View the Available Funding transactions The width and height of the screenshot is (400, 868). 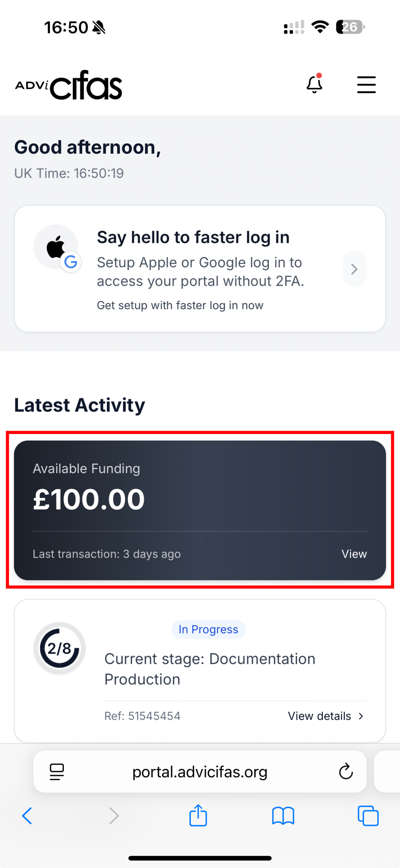(354, 554)
